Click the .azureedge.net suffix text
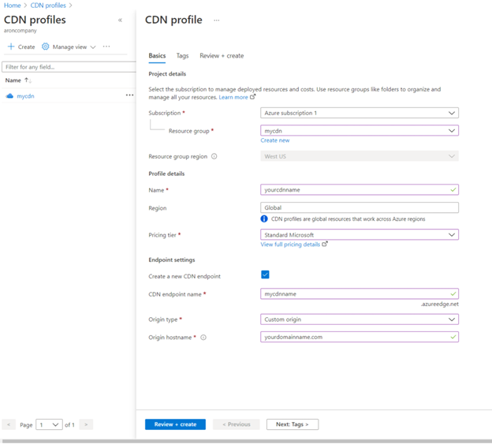 pyautogui.click(x=440, y=304)
